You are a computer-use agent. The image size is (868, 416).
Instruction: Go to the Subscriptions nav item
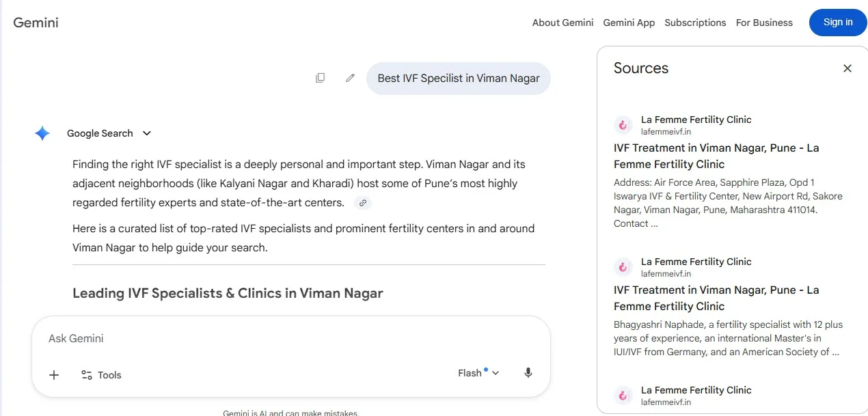[x=695, y=23]
